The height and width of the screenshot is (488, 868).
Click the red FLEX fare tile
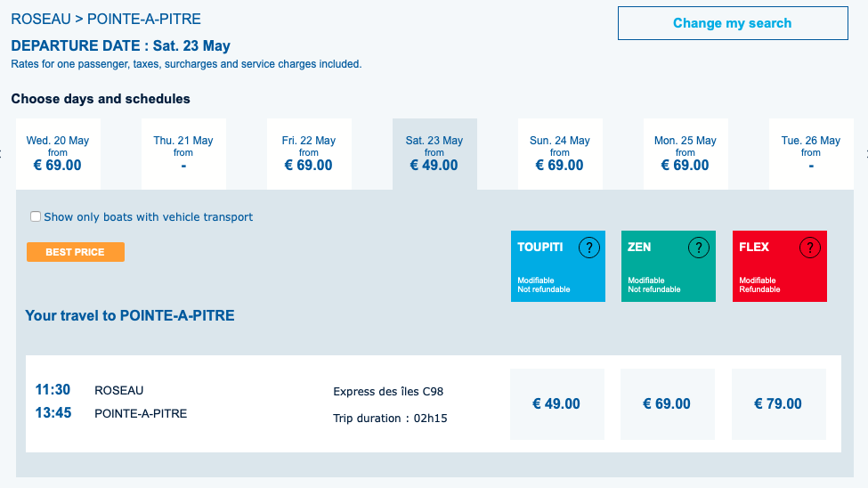point(780,266)
